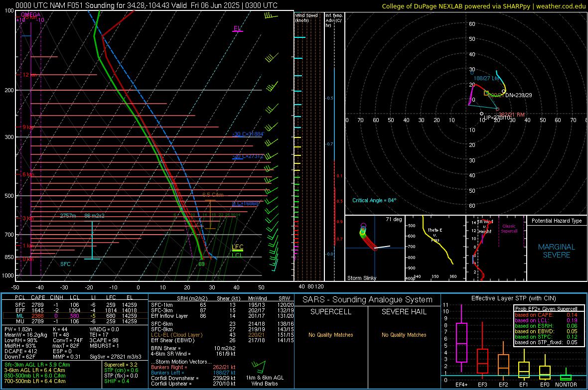Click the STP (cin) = 0.6 value

click(x=121, y=371)
